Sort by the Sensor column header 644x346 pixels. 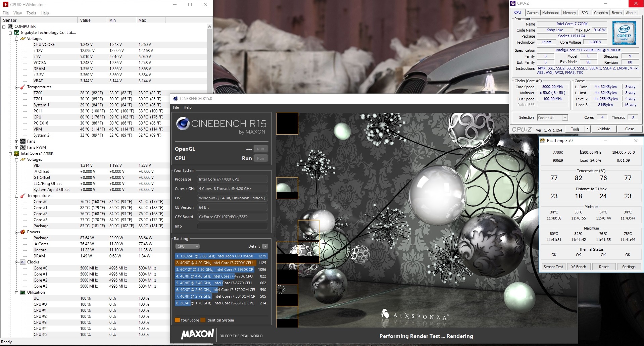coord(39,20)
